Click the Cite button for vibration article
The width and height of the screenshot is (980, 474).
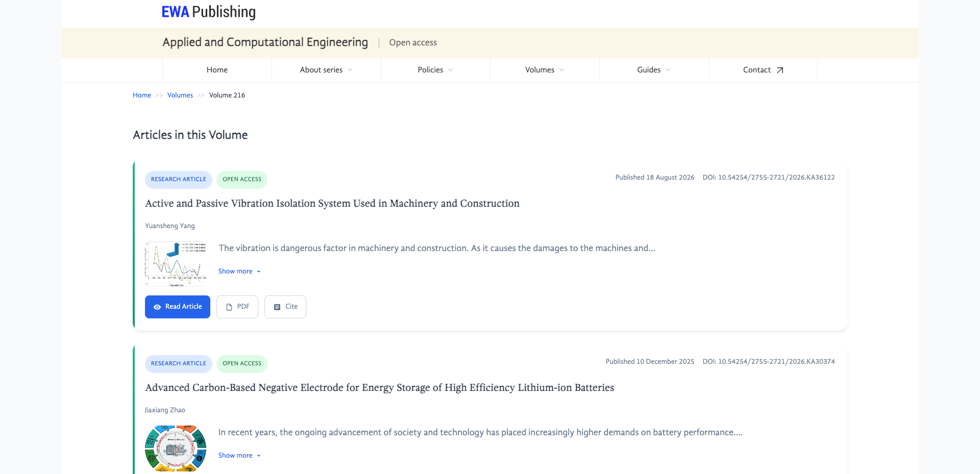click(x=285, y=307)
